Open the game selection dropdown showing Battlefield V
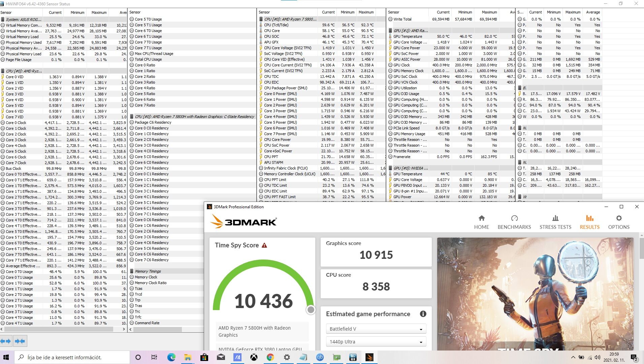644x364 pixels. click(376, 329)
